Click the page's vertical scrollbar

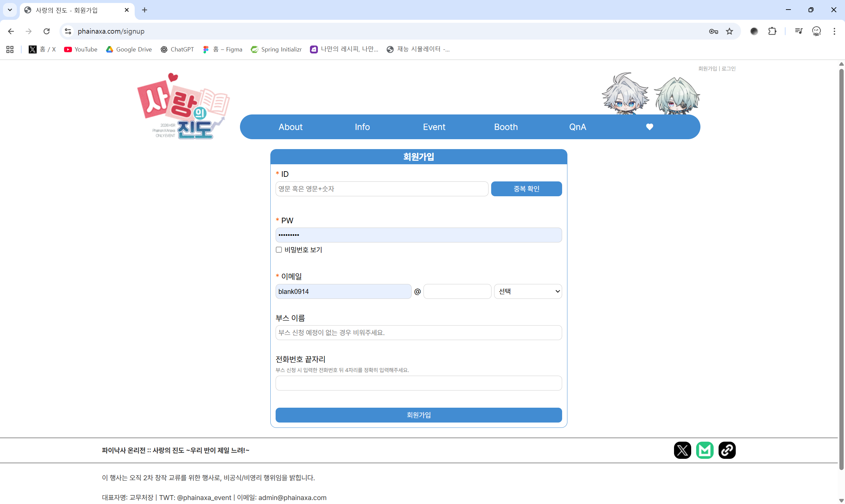click(x=841, y=268)
